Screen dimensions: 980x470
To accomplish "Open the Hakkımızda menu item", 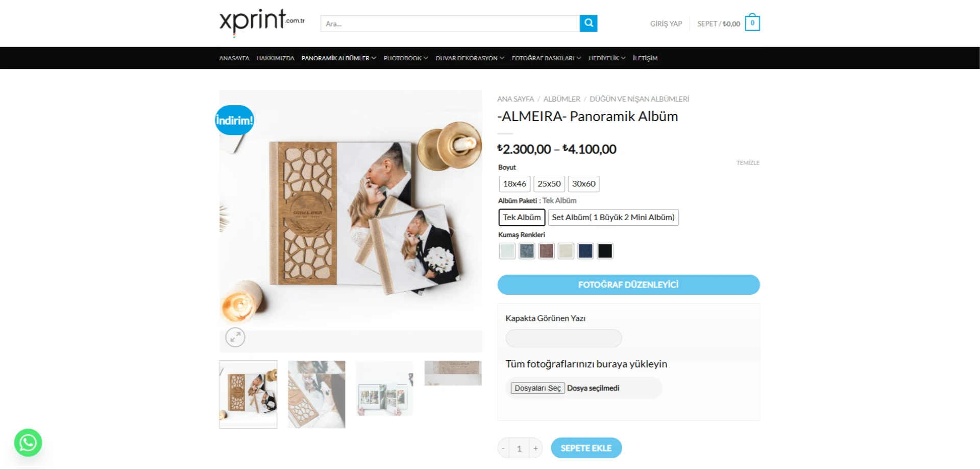I will 275,58.
